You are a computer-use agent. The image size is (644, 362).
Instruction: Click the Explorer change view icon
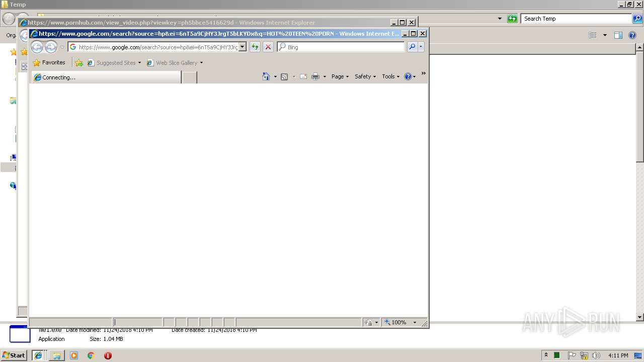pyautogui.click(x=593, y=35)
